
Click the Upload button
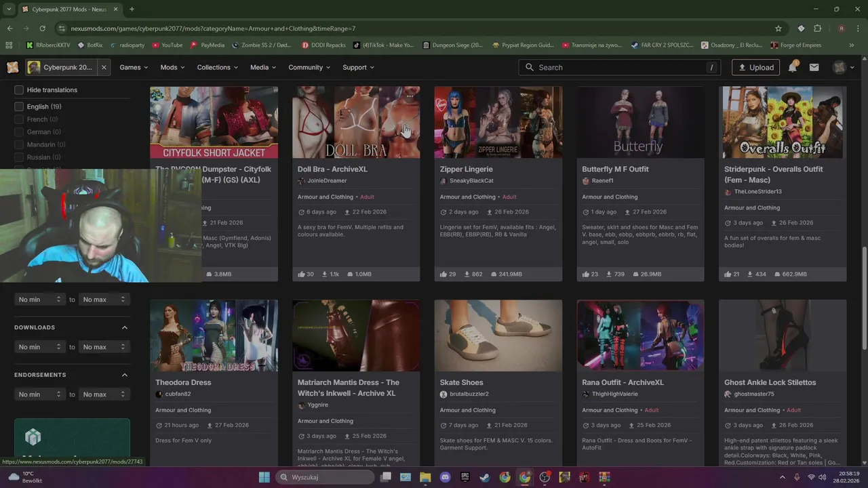tap(755, 67)
